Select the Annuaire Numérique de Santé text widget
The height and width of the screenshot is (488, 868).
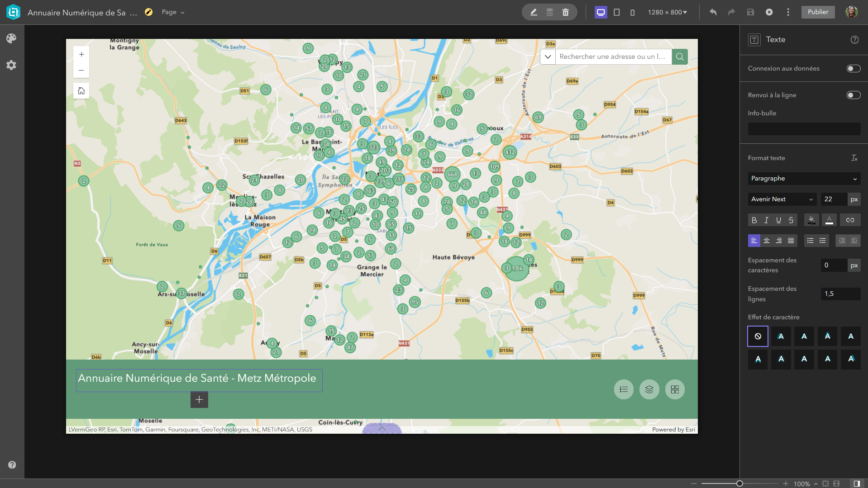point(199,380)
